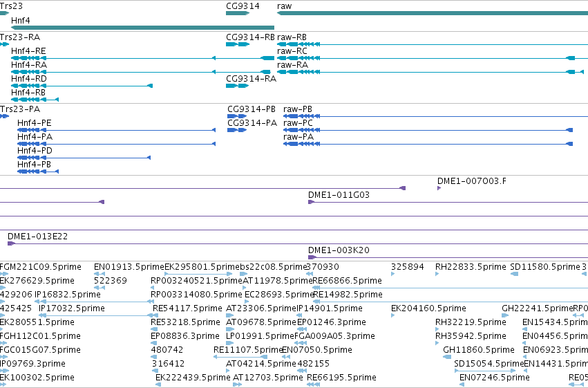
Task: Click the RE14982.5prime EST label
Action: (x=348, y=295)
